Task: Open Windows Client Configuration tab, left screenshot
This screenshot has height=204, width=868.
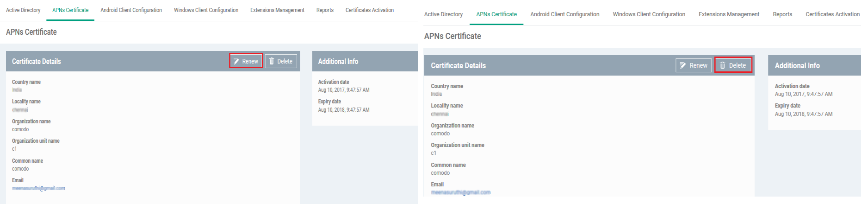Action: click(x=206, y=10)
